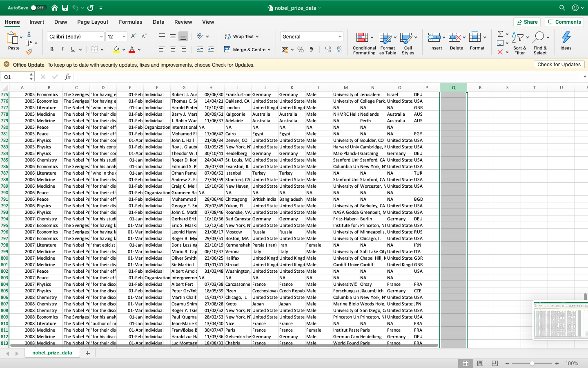The image size is (588, 368).
Task: Switch to the Formulas ribbon tab
Action: 131,22
